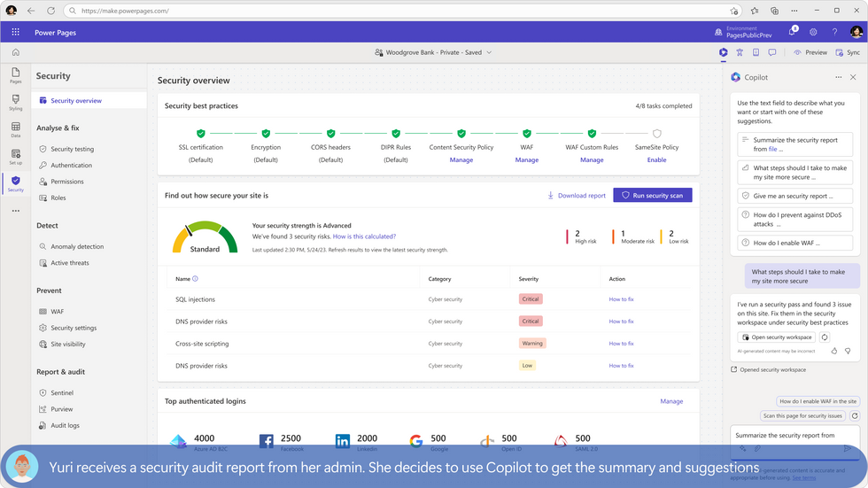
Task: Click the Copilot icon in command bar
Action: tap(723, 52)
